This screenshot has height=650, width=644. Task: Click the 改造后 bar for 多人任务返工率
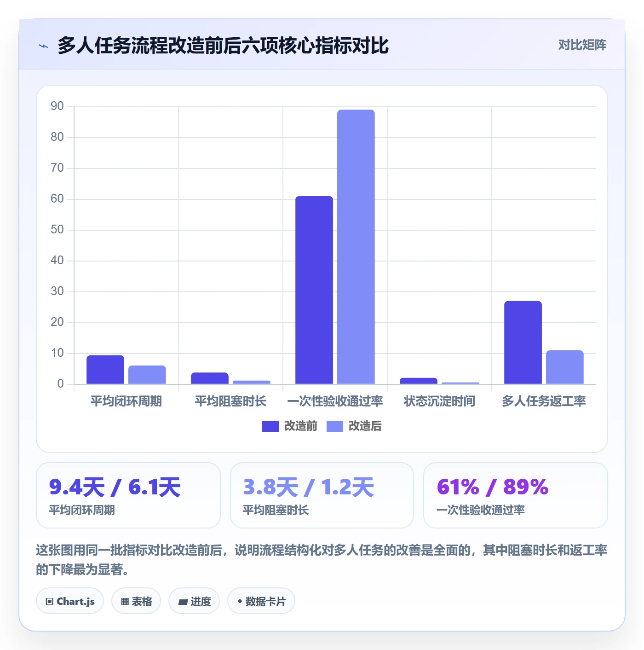pos(565,367)
